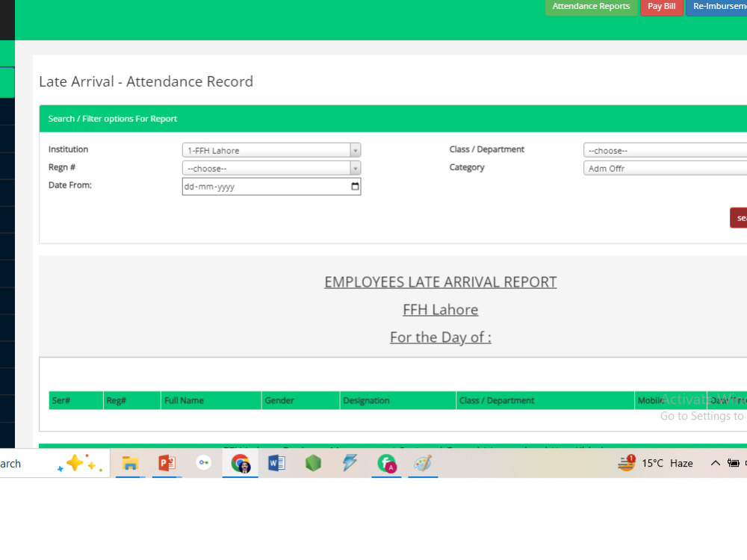Open the blue lightning bolt app
747x560 pixels.
[x=350, y=463]
